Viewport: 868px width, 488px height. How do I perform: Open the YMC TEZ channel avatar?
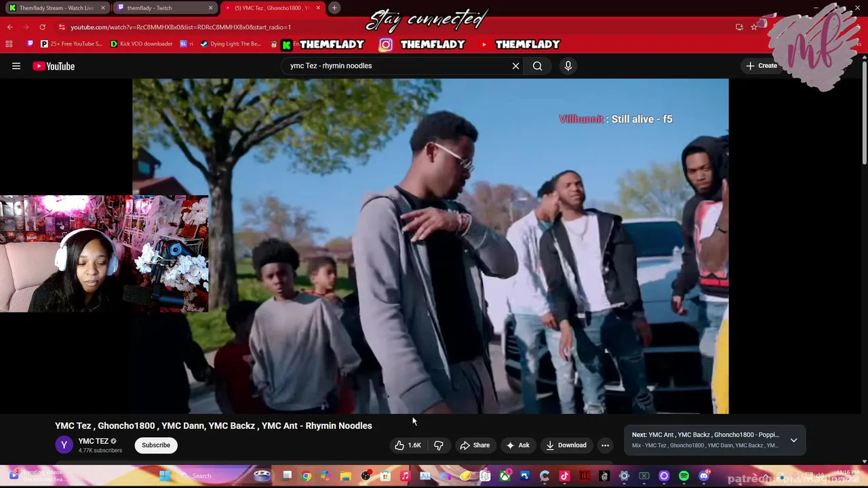point(64,445)
